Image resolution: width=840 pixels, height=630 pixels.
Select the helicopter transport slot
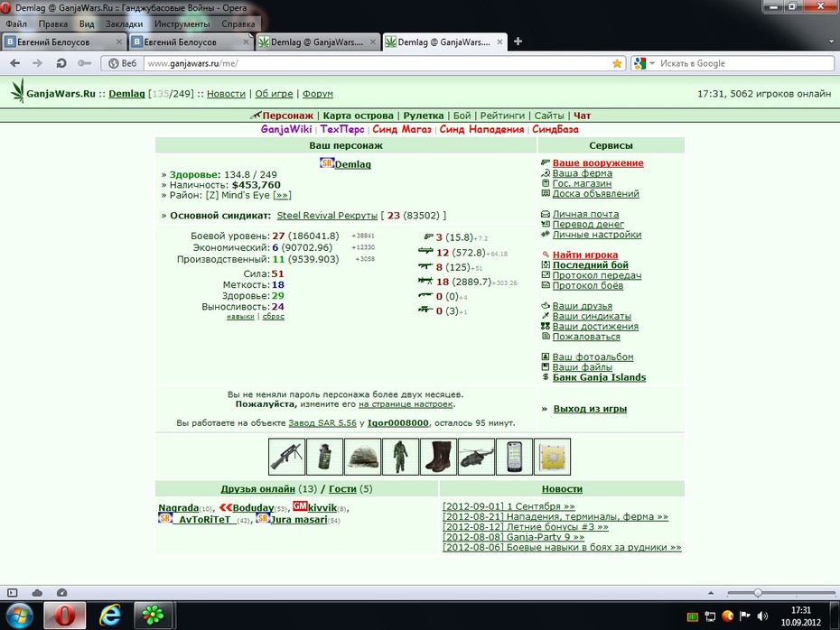(x=477, y=457)
